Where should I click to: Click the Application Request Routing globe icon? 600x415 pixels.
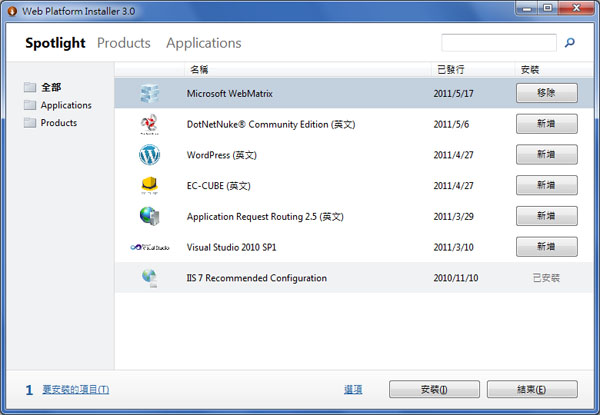point(149,216)
